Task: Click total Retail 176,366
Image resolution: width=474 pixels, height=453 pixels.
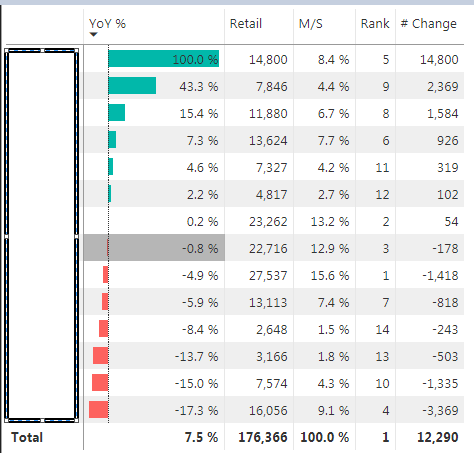Action: pyautogui.click(x=263, y=437)
